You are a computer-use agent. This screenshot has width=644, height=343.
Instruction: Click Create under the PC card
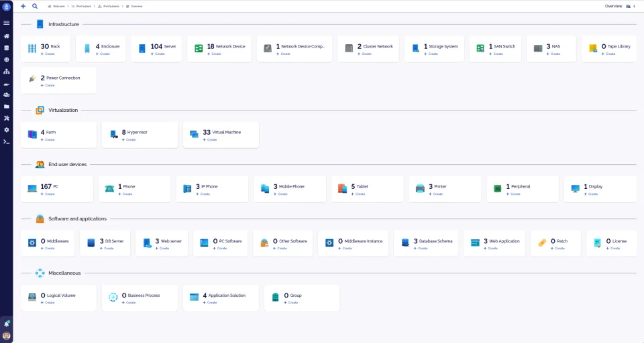(x=48, y=194)
